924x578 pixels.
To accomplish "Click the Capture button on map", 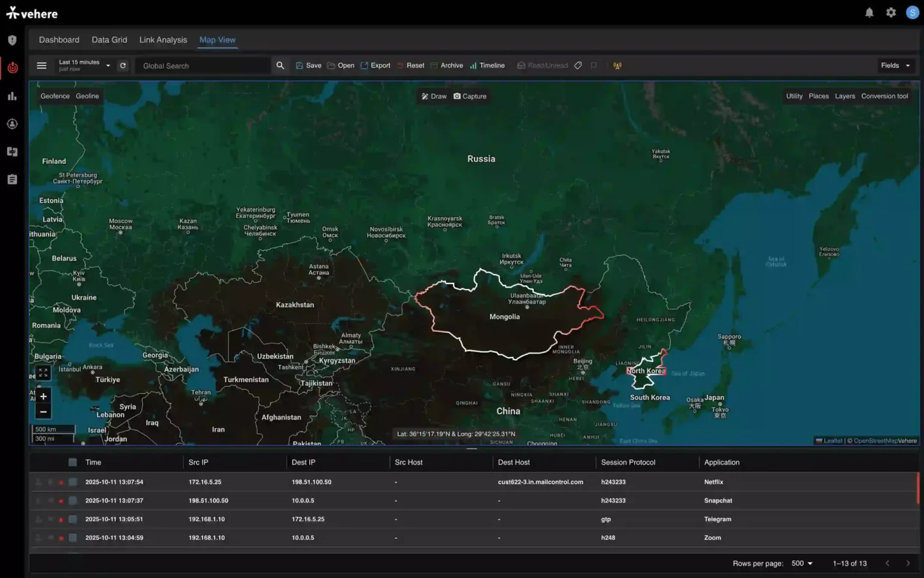I will [470, 96].
